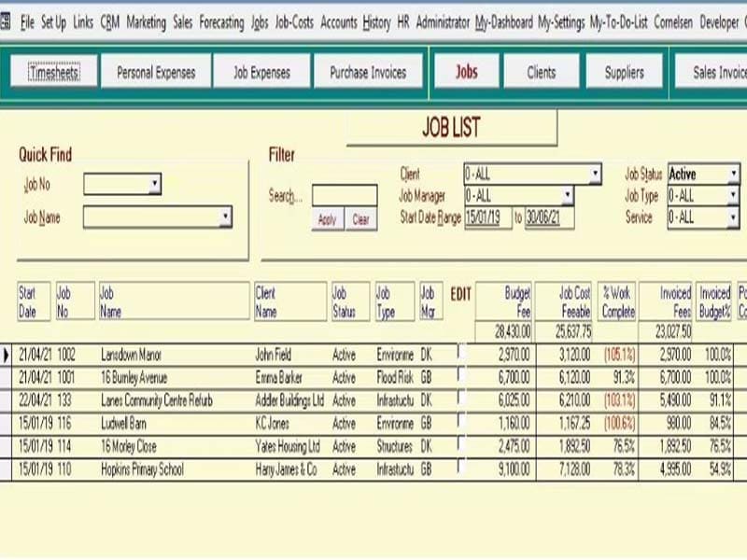Click the red Jobs toolbar button
Screen dimensions: 747x560
pyautogui.click(x=466, y=72)
